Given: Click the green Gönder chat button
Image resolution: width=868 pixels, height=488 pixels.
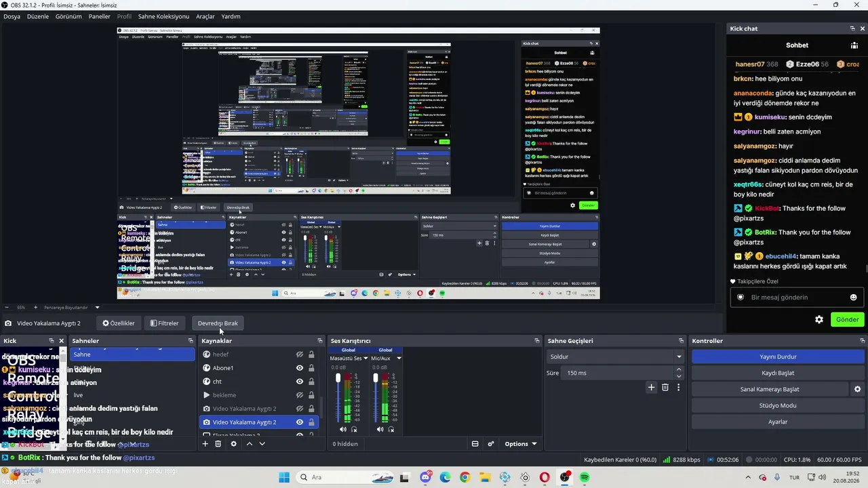Looking at the screenshot, I should [847, 319].
